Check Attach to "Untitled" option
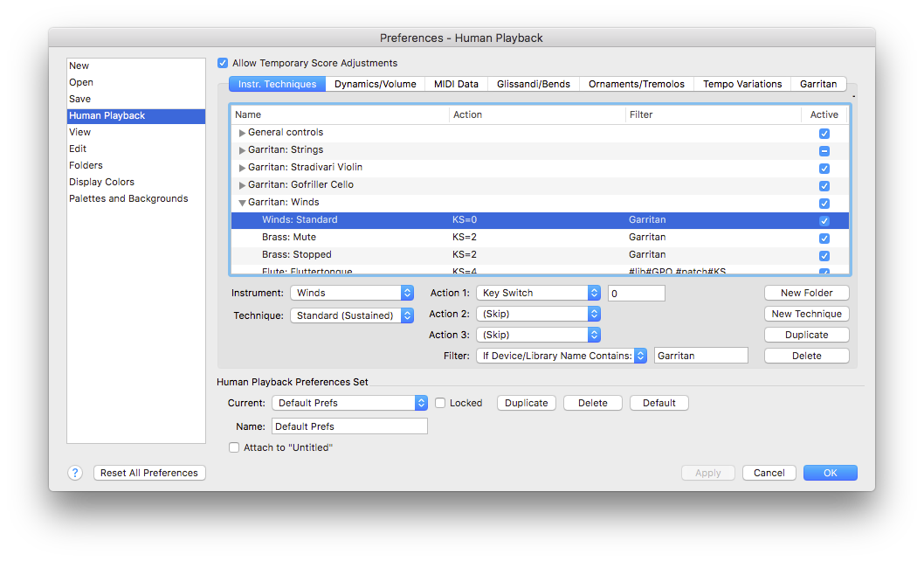Viewport: 924px width, 561px height. (234, 447)
